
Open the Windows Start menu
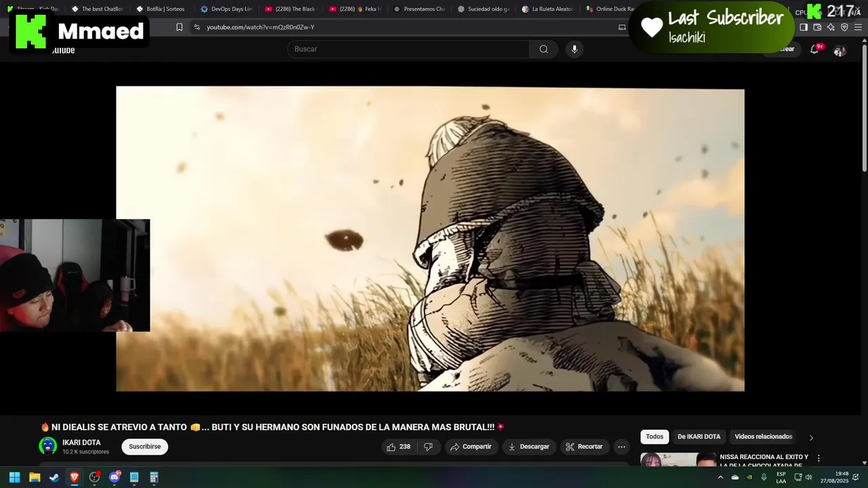tap(14, 477)
